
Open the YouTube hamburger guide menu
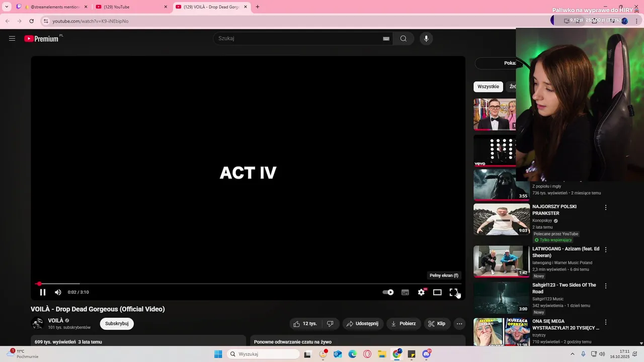pyautogui.click(x=12, y=38)
